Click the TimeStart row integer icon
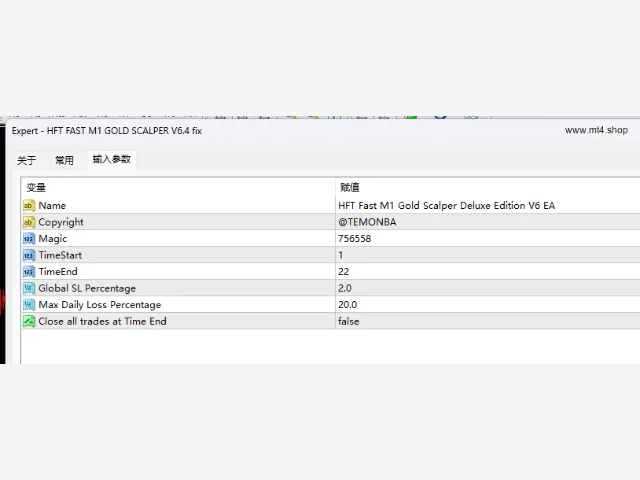This screenshot has height=480, width=640. click(x=29, y=255)
